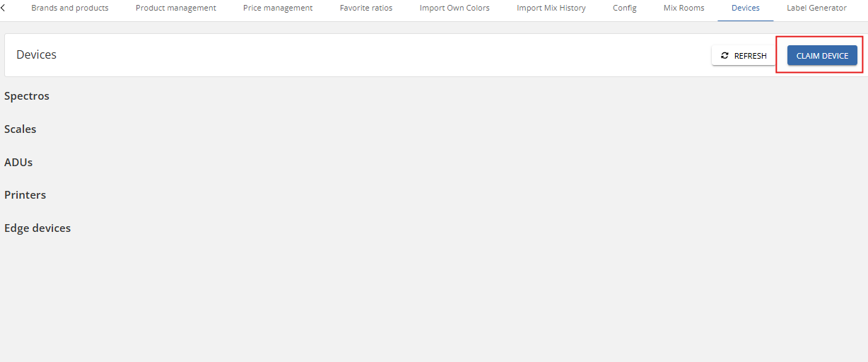Select the Printers section heading
The height and width of the screenshot is (362, 868).
coord(25,195)
